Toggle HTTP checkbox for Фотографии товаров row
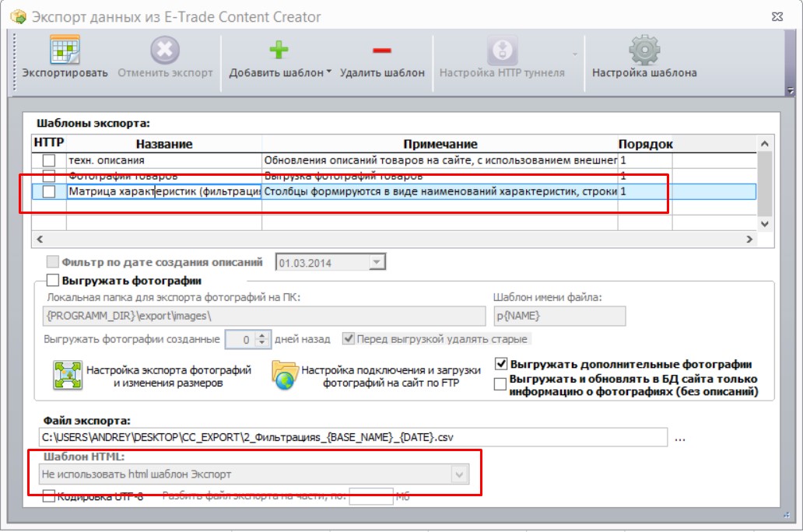The image size is (803, 532). coord(49,176)
